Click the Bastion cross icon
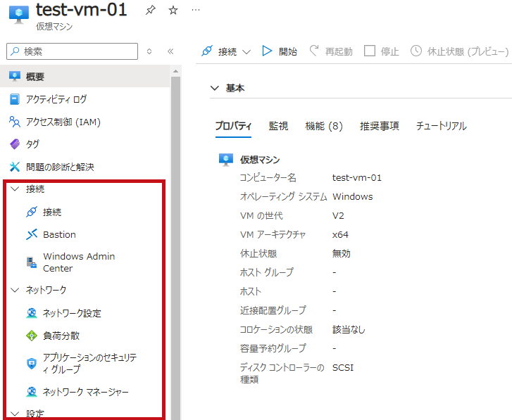The height and width of the screenshot is (420, 512). click(x=32, y=234)
